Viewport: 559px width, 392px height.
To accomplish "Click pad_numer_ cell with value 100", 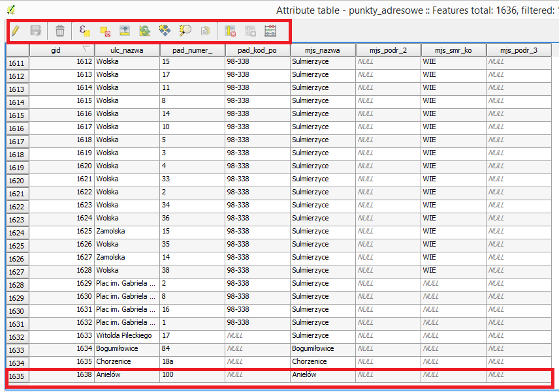I will (193, 374).
